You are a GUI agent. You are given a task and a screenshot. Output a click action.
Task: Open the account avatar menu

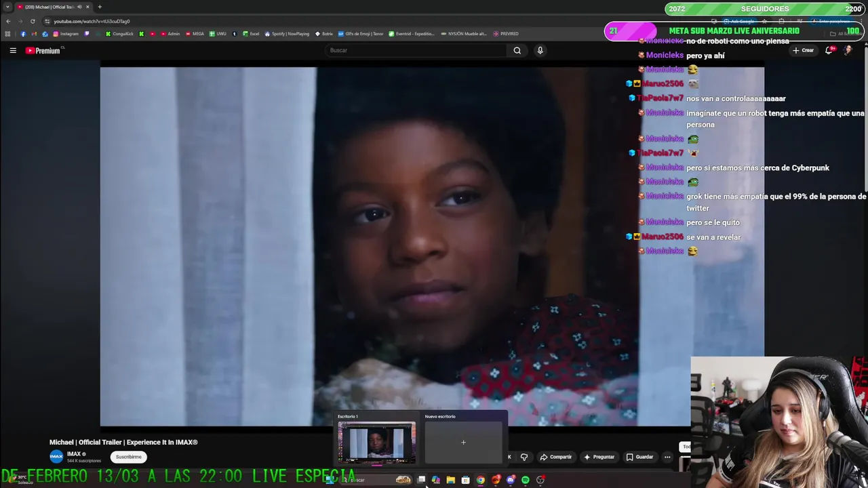[x=848, y=50]
